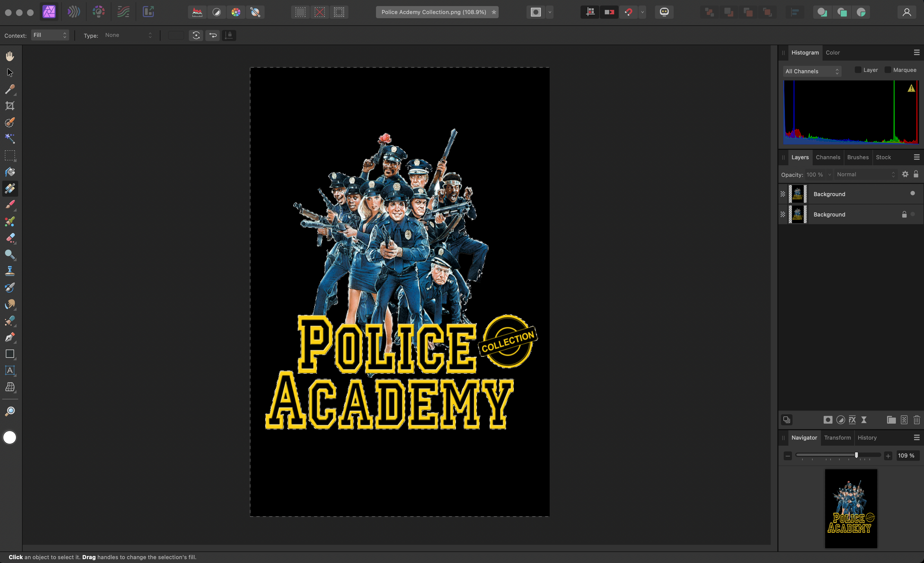This screenshot has height=563, width=924.
Task: Show the locked bottom Background layer
Action: [913, 214]
